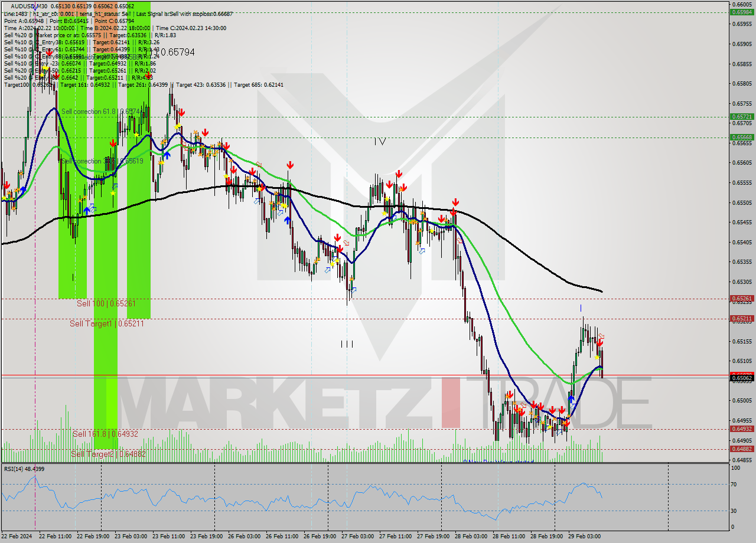Viewport: 756px width, 543px height.
Task: Click the 'Sell 161.8 | 0.64932' label
Action: [105, 434]
